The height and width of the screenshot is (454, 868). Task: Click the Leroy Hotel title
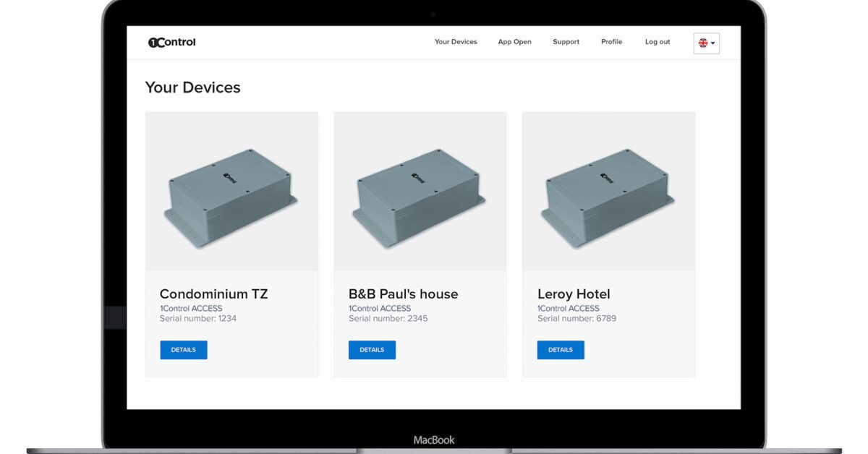click(x=574, y=294)
